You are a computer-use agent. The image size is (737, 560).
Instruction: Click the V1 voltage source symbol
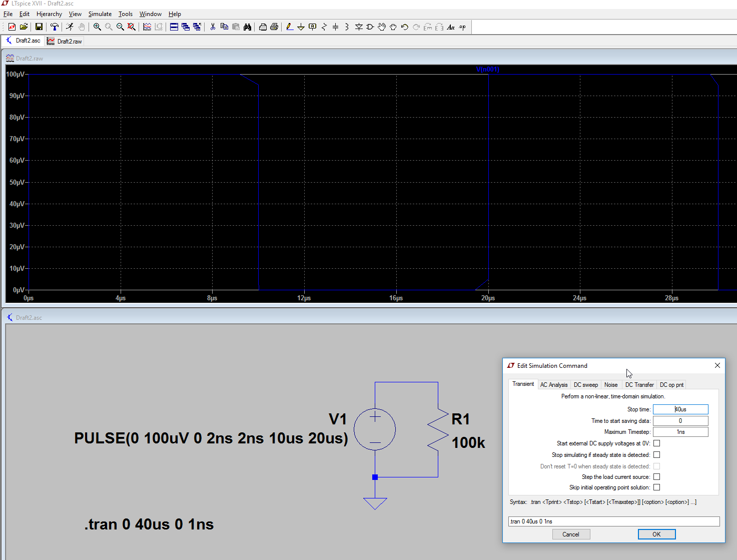[375, 429]
